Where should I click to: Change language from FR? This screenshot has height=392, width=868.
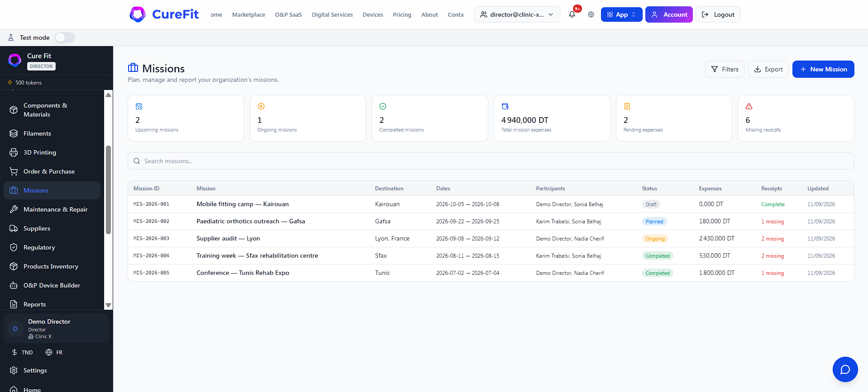click(x=54, y=352)
